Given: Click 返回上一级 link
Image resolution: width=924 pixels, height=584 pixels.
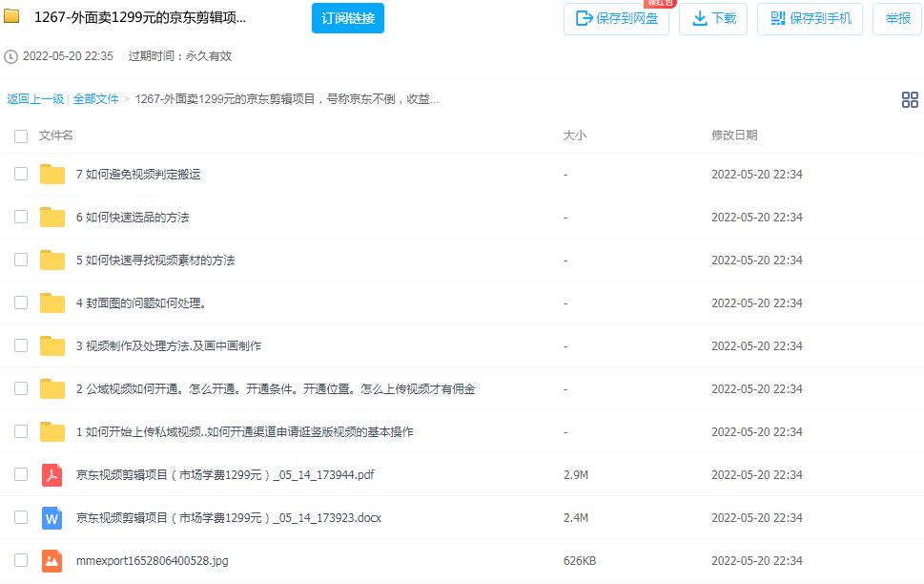Looking at the screenshot, I should (35, 99).
